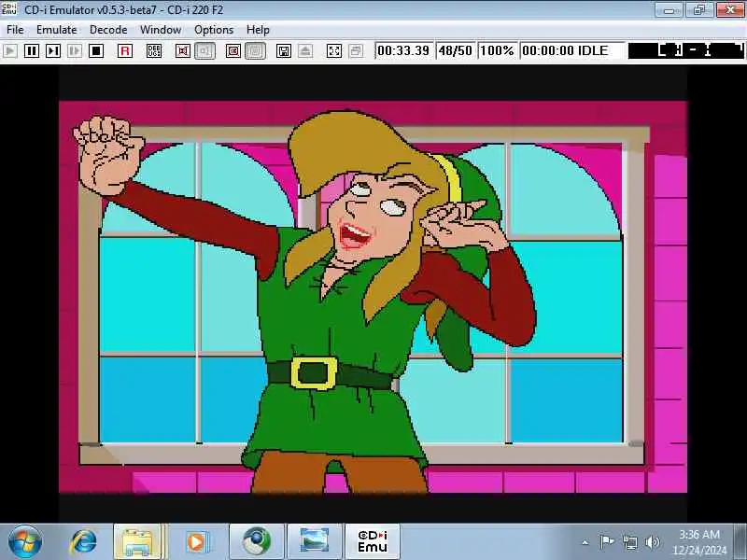Image resolution: width=747 pixels, height=560 pixels.
Task: Open the Help menu
Action: [x=258, y=30]
